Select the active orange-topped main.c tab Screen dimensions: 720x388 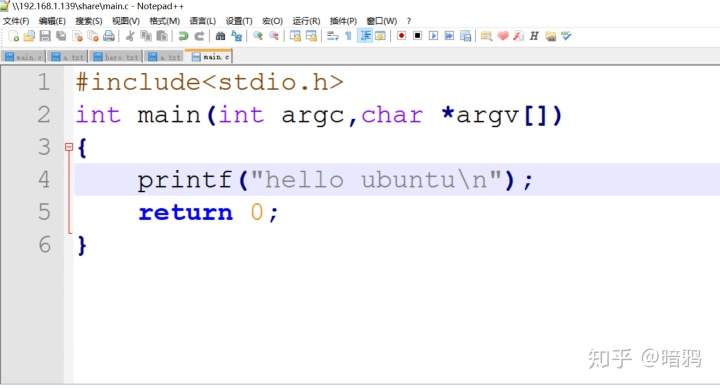coord(210,56)
